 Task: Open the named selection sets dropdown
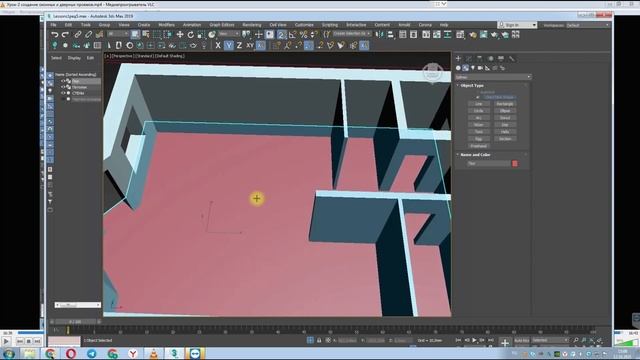click(352, 34)
